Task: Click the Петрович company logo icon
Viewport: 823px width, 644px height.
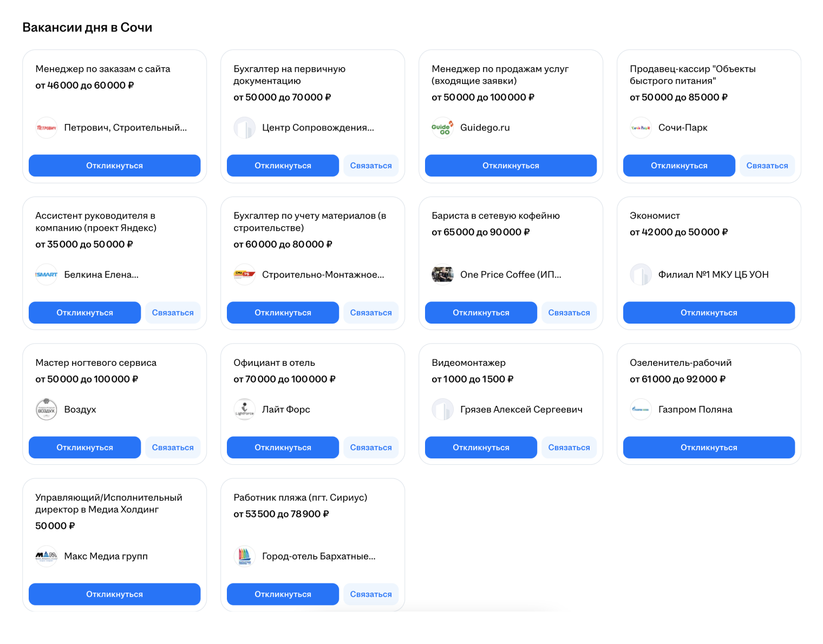Action: (x=47, y=128)
